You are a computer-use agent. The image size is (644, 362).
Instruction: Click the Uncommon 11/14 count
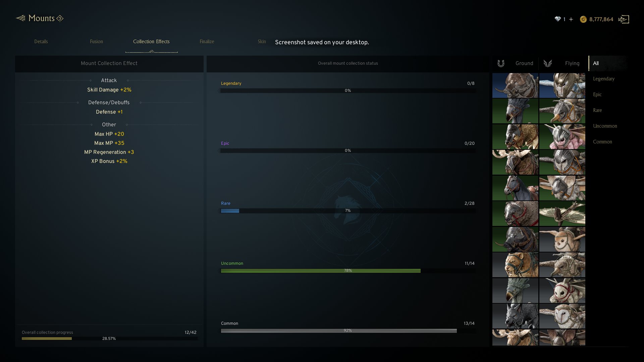[469, 263]
